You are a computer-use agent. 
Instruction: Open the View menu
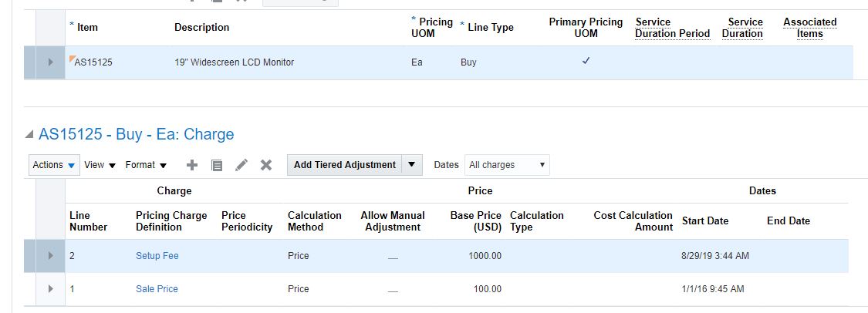click(100, 165)
